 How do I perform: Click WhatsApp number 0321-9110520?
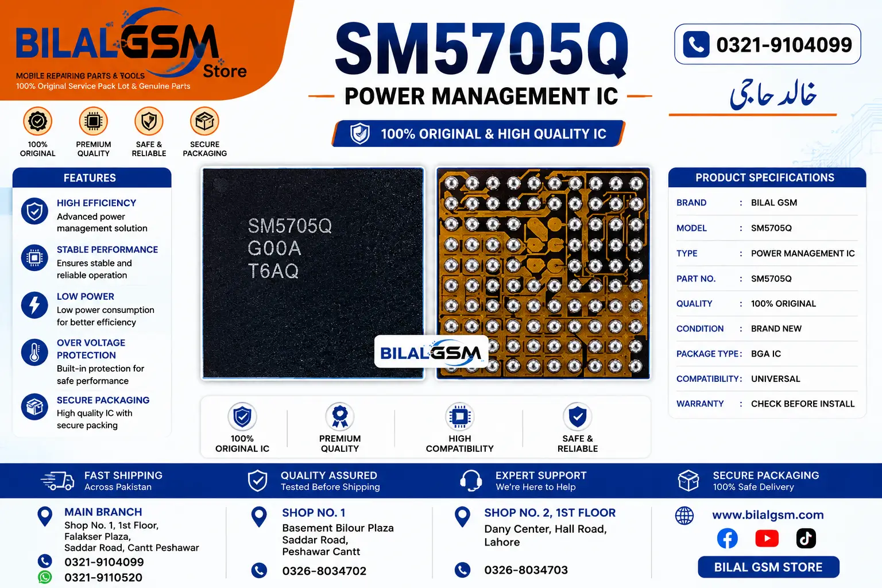[103, 578]
